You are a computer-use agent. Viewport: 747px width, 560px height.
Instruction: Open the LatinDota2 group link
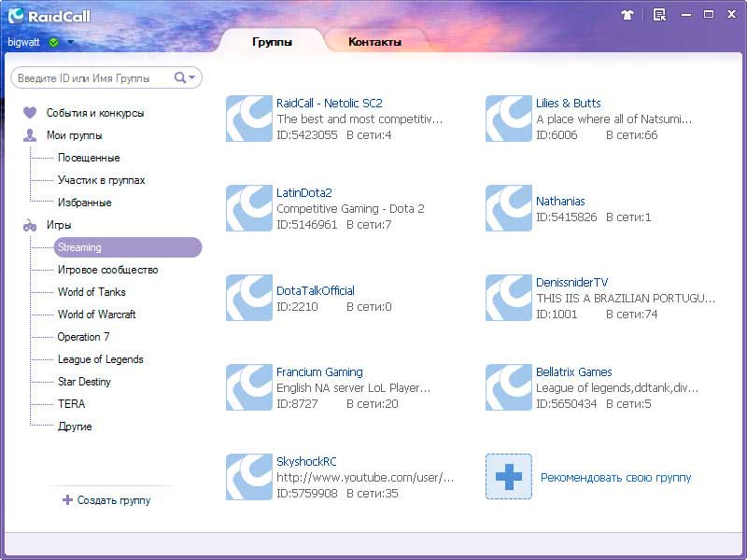click(x=304, y=192)
